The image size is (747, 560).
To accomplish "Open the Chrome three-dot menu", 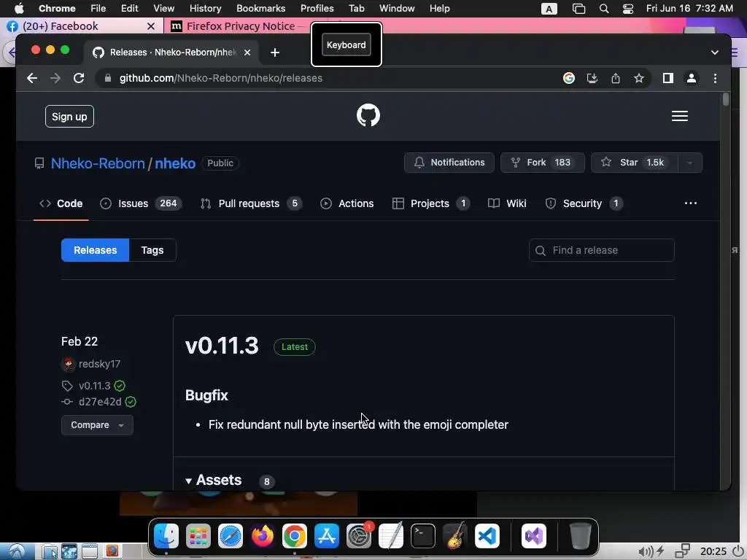I will point(715,78).
